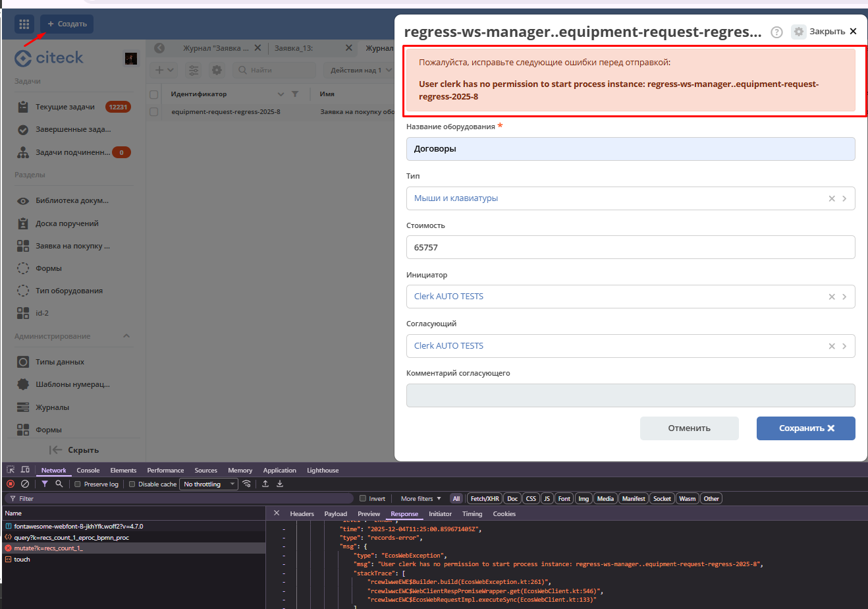Click the DevTools search magnifier icon
868x609 pixels.
(59, 484)
